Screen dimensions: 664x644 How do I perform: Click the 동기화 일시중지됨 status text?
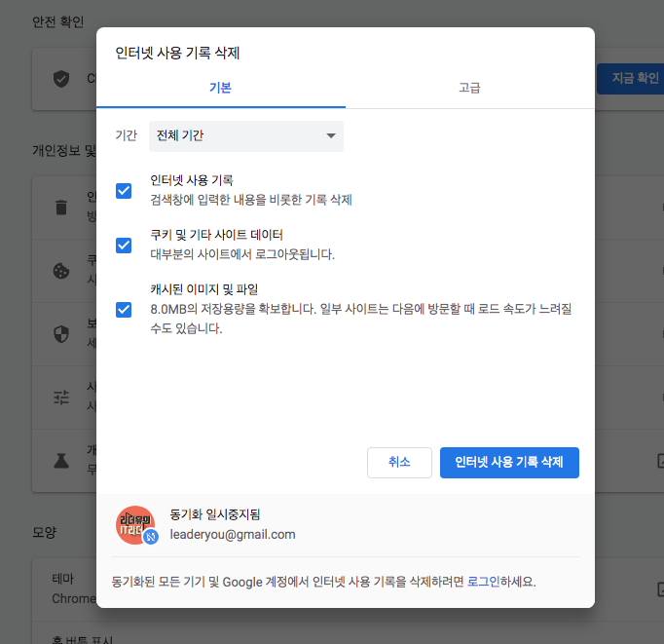[215, 514]
